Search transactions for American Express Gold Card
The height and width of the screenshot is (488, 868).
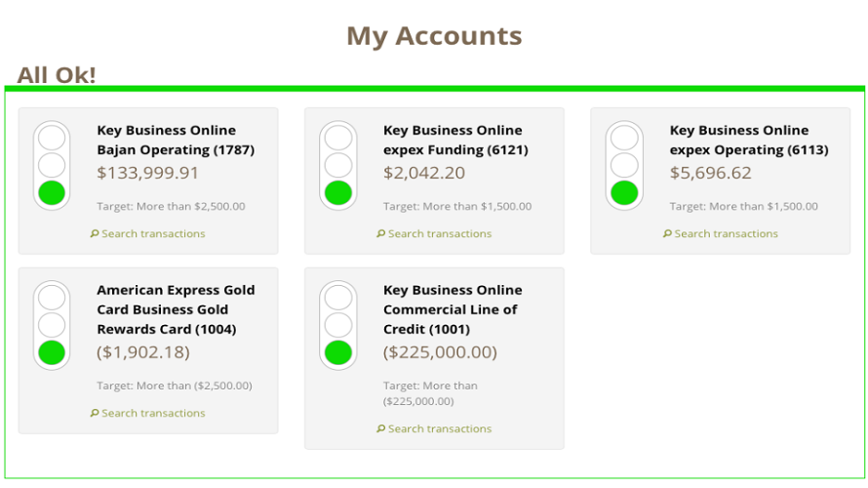(153, 414)
